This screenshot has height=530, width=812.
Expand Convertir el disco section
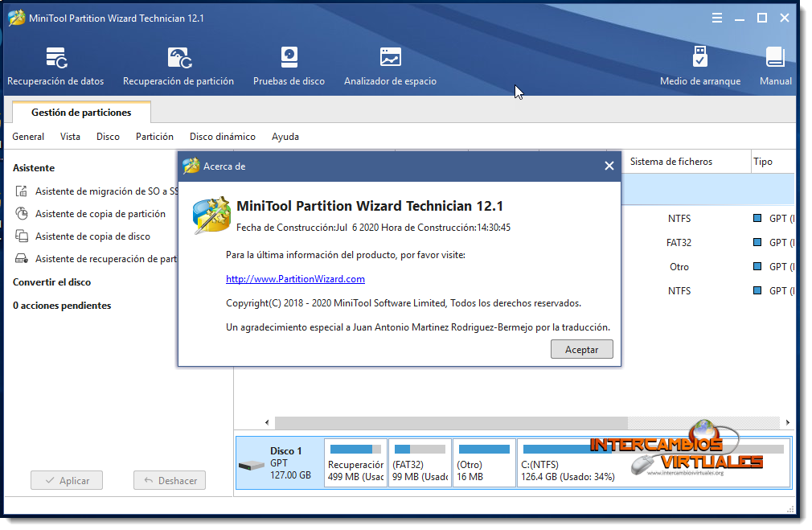[x=51, y=282]
